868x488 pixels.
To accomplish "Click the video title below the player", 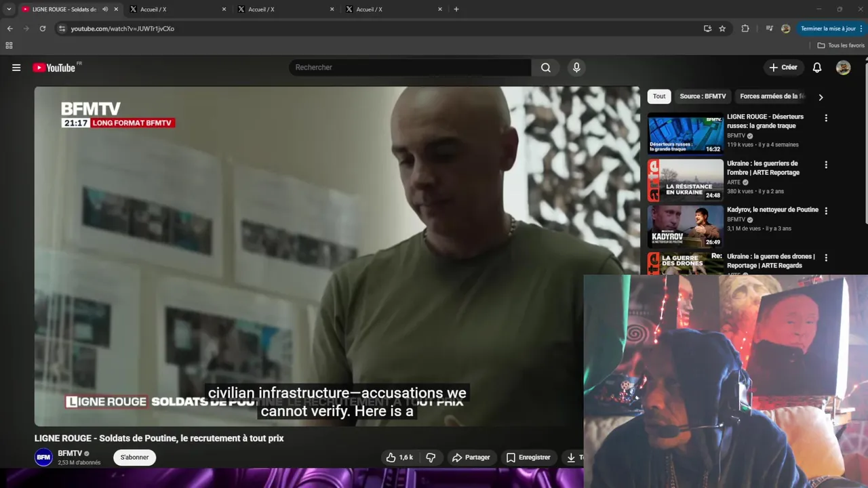I will coord(159,439).
